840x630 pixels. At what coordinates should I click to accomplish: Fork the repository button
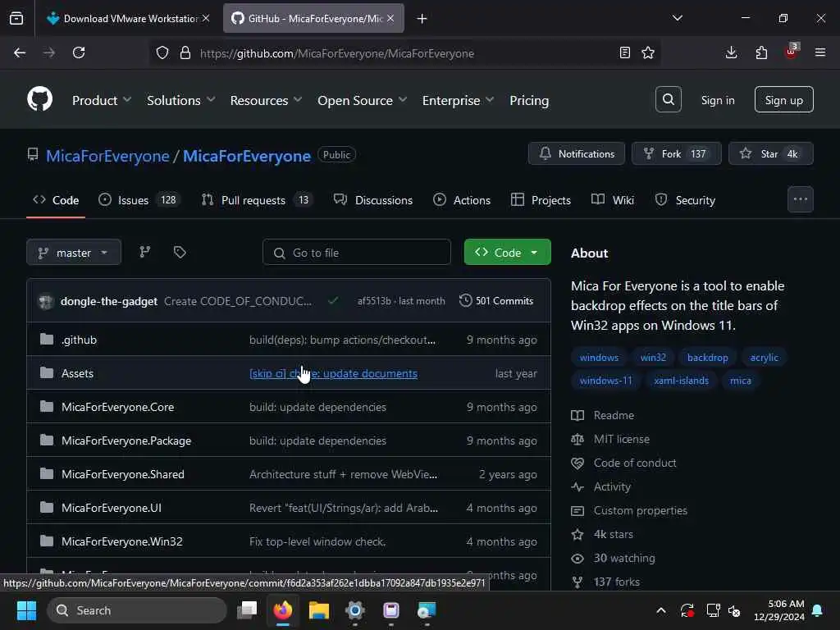click(677, 153)
